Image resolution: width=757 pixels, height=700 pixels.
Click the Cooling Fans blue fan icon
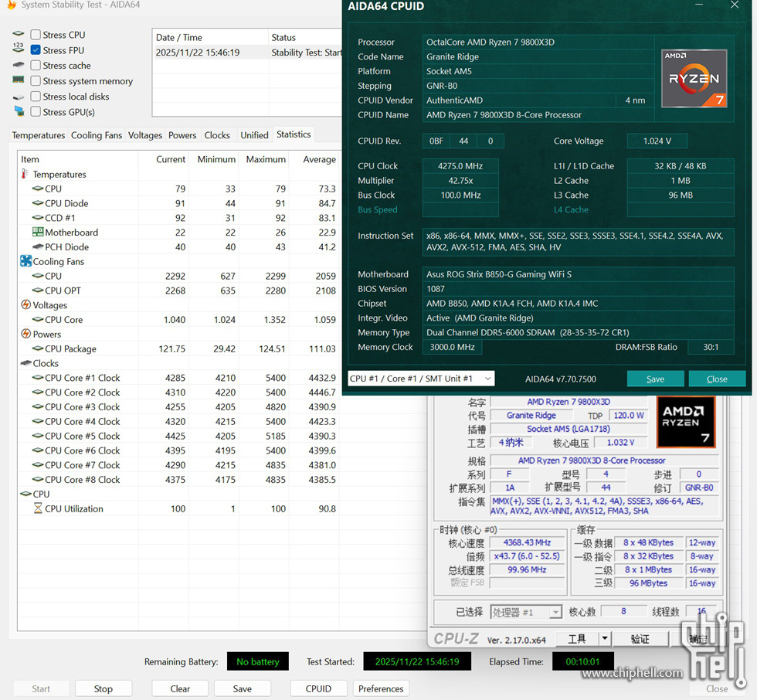25,262
